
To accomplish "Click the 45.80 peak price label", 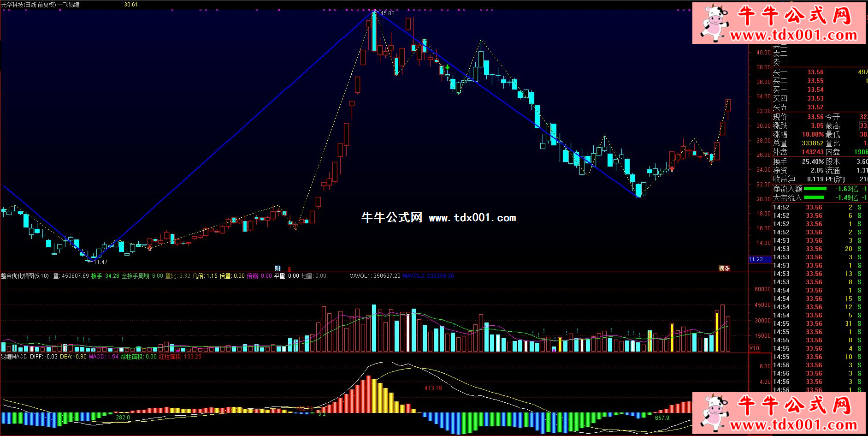I will 387,13.
